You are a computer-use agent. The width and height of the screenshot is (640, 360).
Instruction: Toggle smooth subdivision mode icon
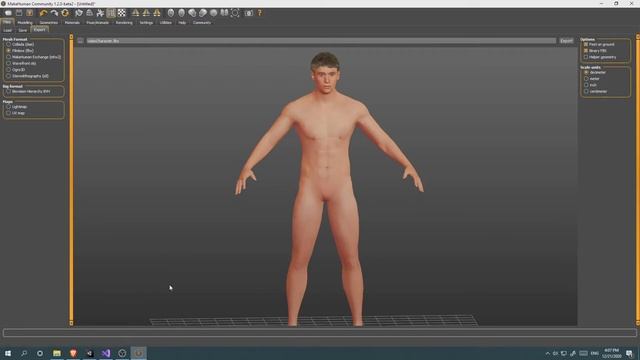(79, 13)
